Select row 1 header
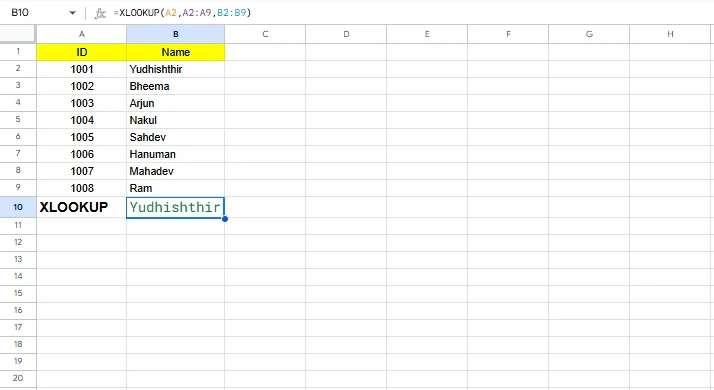The image size is (714, 390). click(18, 51)
